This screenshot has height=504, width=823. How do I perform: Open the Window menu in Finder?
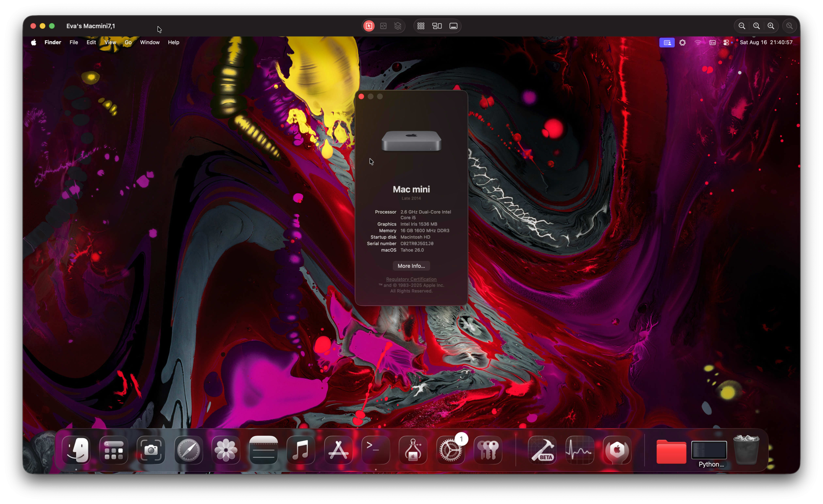pyautogui.click(x=149, y=42)
